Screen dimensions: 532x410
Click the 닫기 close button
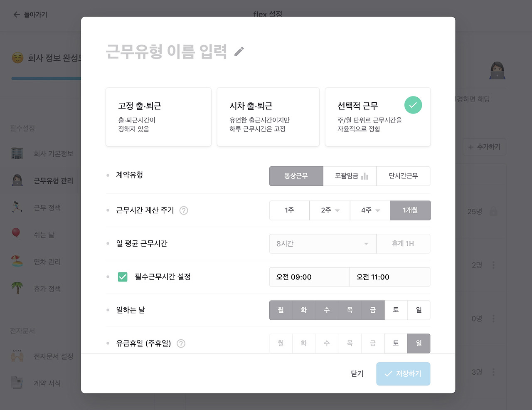357,374
